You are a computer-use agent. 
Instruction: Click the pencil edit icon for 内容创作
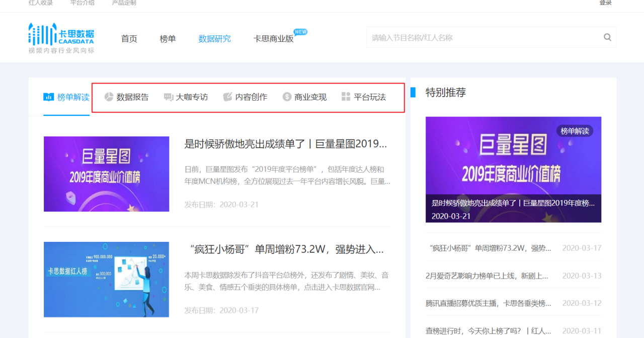coord(228,97)
